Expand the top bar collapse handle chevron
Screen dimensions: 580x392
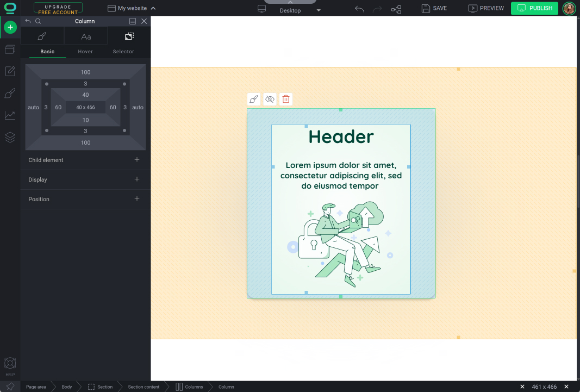pos(290,2)
